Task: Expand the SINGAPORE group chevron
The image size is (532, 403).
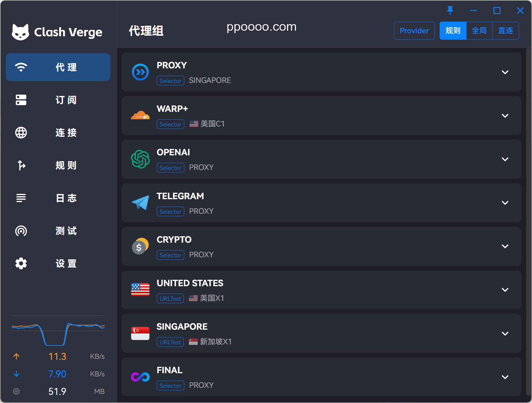Action: 505,333
